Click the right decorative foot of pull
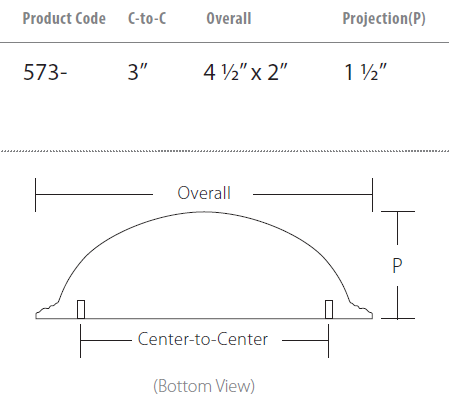Screen dimensions: 449x409 [361, 310]
